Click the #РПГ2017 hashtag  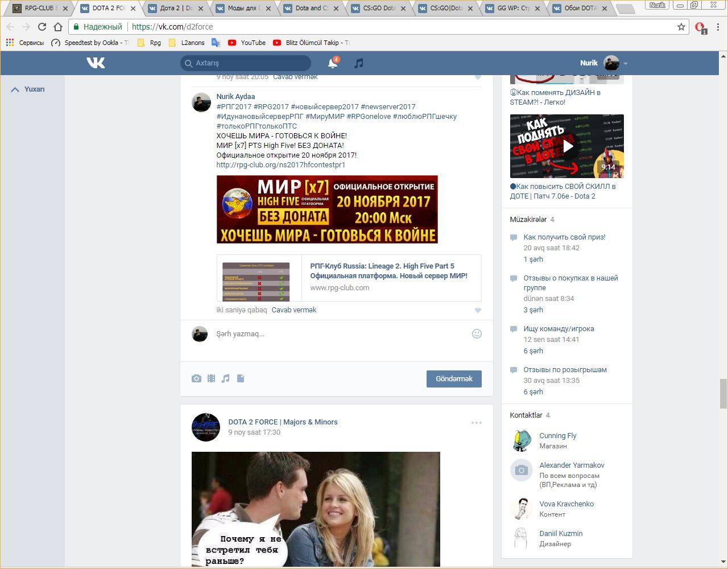(234, 107)
